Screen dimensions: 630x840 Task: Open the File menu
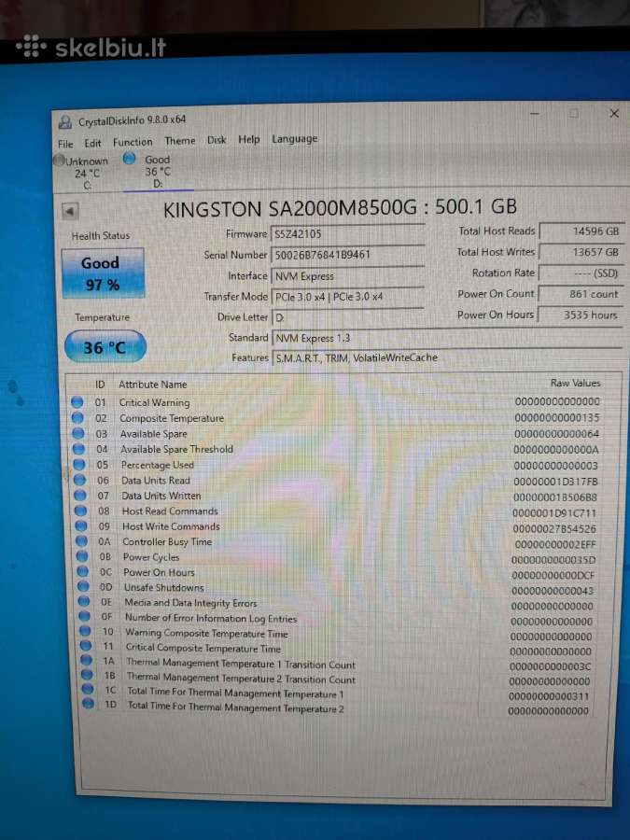[65, 144]
